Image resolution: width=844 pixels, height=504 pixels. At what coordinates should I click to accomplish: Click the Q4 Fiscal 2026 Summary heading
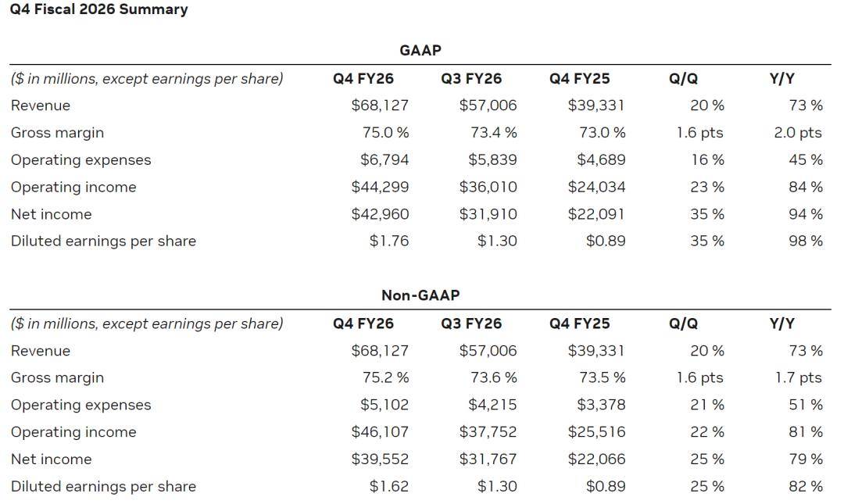tap(99, 10)
